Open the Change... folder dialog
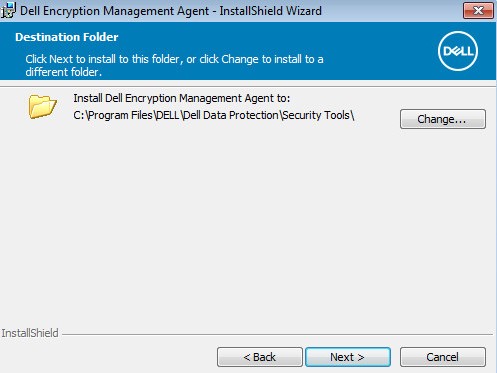497x373 pixels. click(x=443, y=119)
